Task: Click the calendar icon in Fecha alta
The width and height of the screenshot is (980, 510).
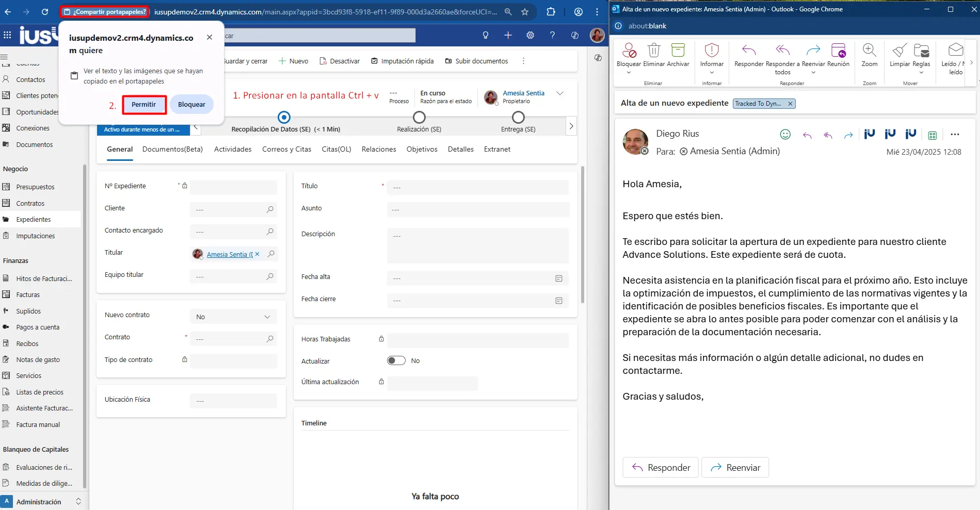Action: (x=558, y=278)
